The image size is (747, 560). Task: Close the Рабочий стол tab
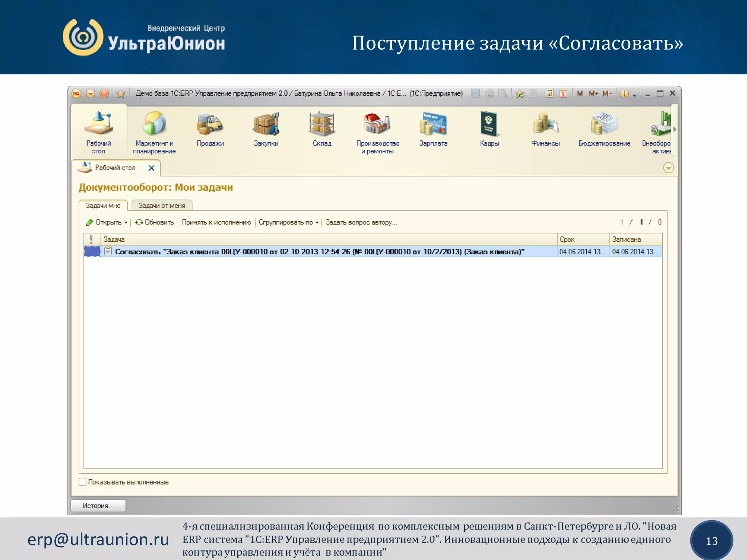point(151,168)
